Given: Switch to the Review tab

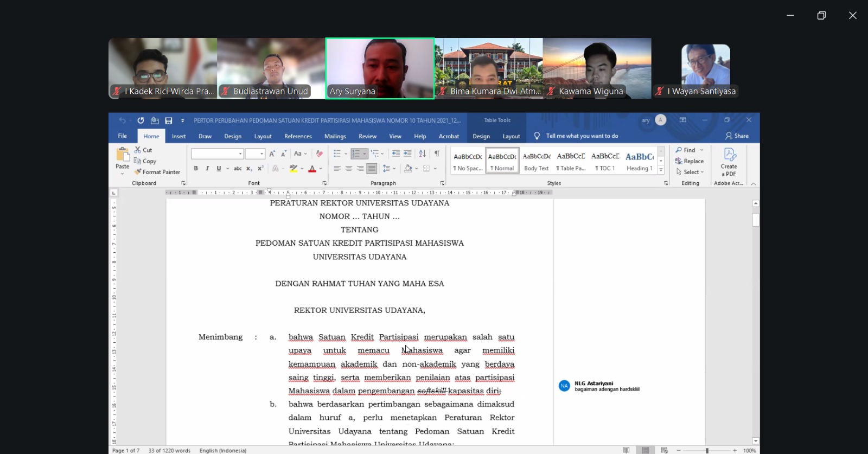Looking at the screenshot, I should pos(367,136).
